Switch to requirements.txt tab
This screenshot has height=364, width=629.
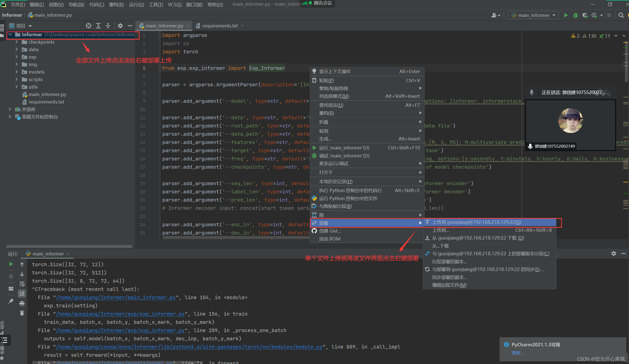tap(219, 26)
